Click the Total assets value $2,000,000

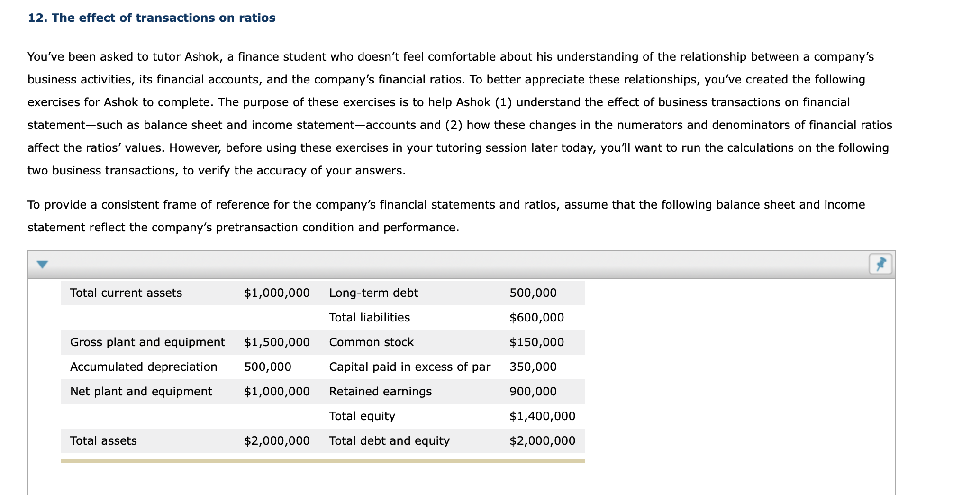277,441
